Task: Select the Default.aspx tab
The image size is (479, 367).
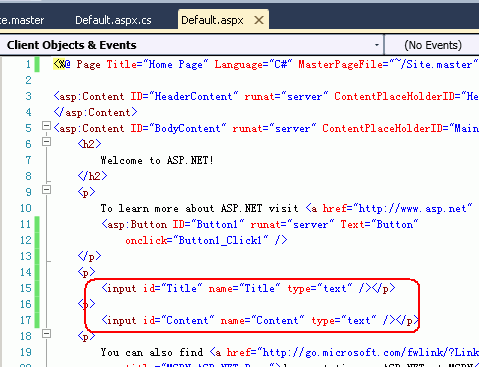Action: [x=212, y=20]
